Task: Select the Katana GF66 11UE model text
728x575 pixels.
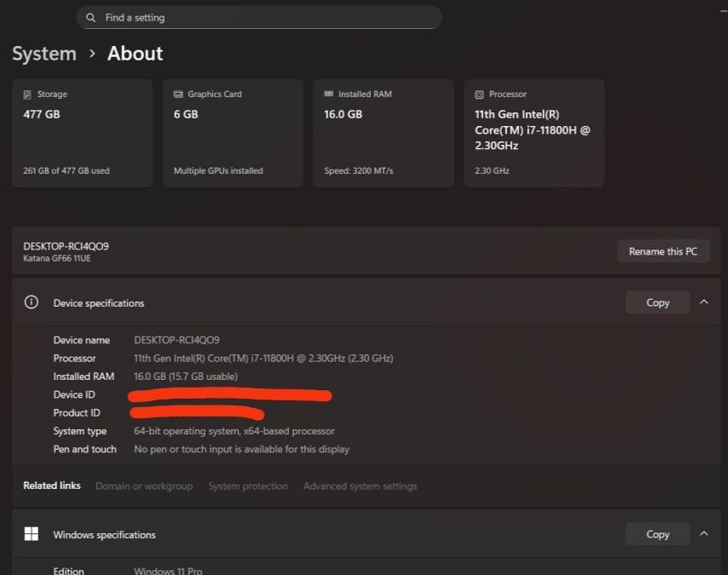Action: 57,258
